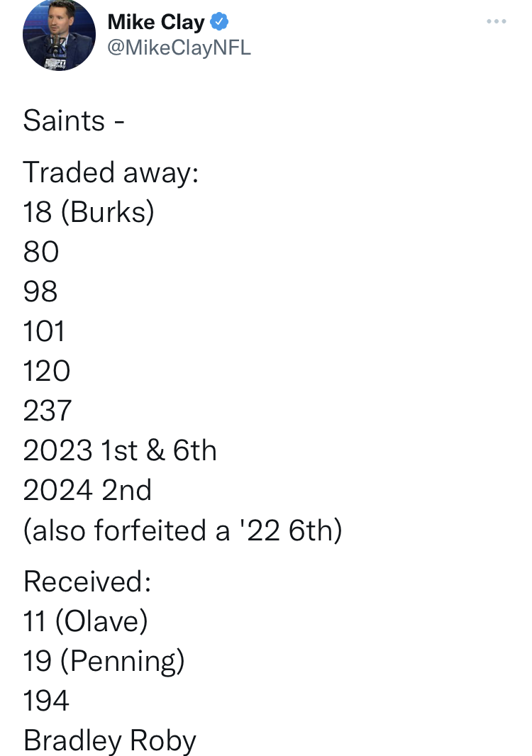Image resolution: width=532 pixels, height=756 pixels.
Task: Open Mike Clay's profile picture
Action: [59, 35]
